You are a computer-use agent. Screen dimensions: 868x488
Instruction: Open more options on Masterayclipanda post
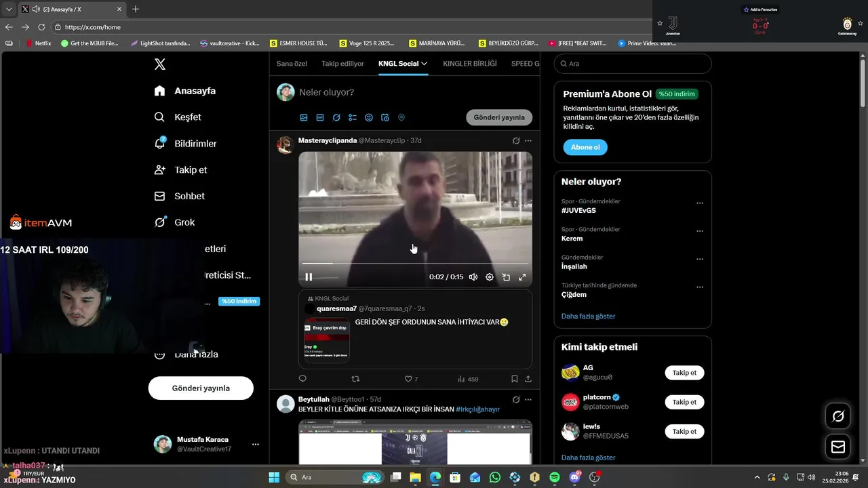click(x=528, y=140)
